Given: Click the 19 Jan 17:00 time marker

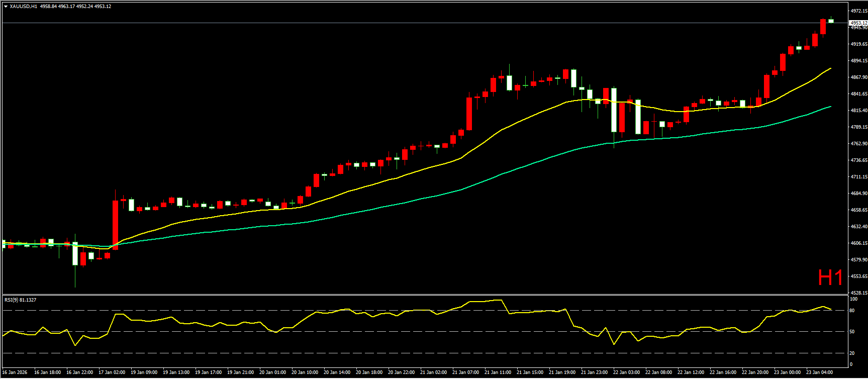Looking at the screenshot, I should (x=208, y=372).
